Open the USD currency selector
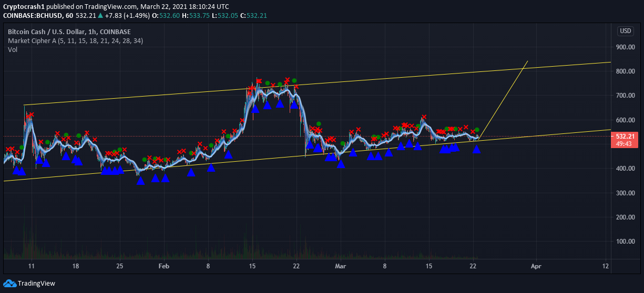The image size is (644, 293). (x=626, y=31)
